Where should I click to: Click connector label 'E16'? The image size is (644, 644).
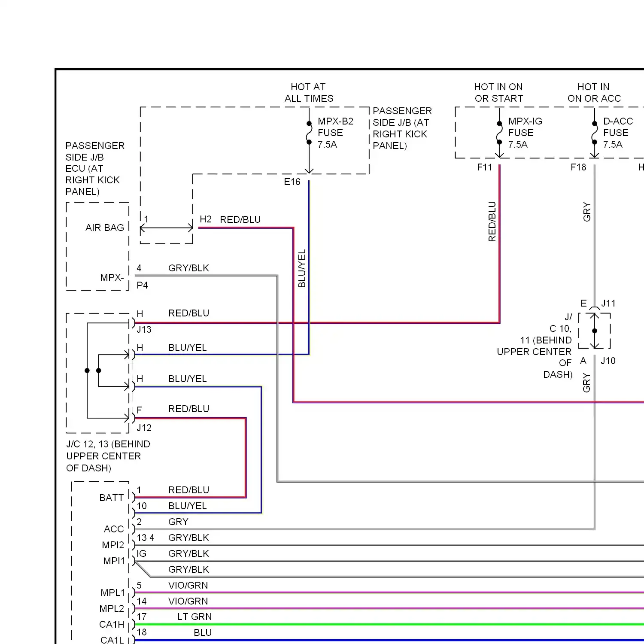coord(292,182)
